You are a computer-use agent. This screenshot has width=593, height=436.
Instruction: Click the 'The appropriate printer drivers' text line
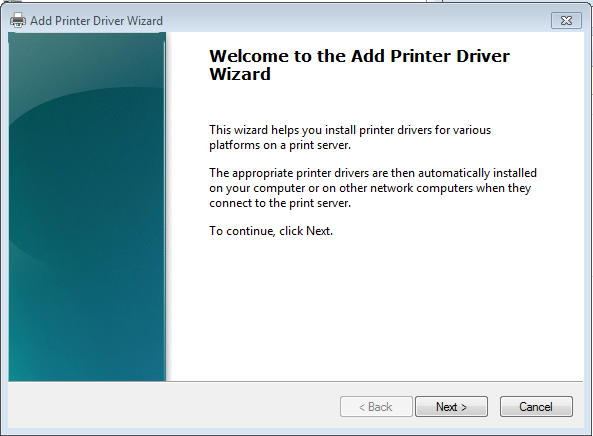373,173
